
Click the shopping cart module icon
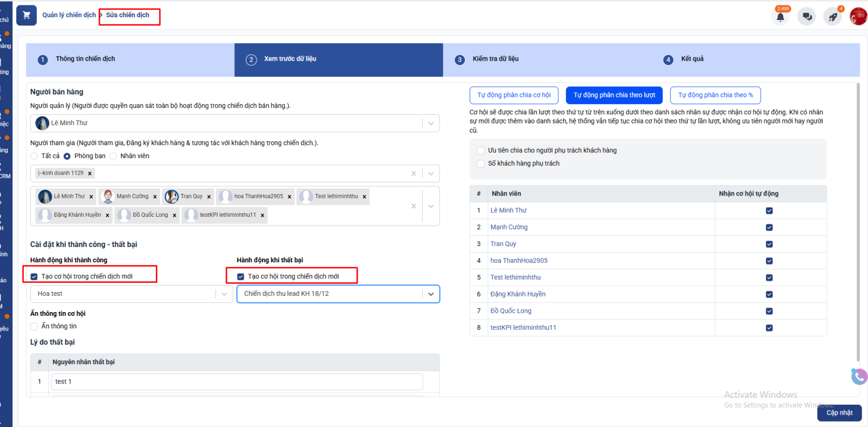27,16
